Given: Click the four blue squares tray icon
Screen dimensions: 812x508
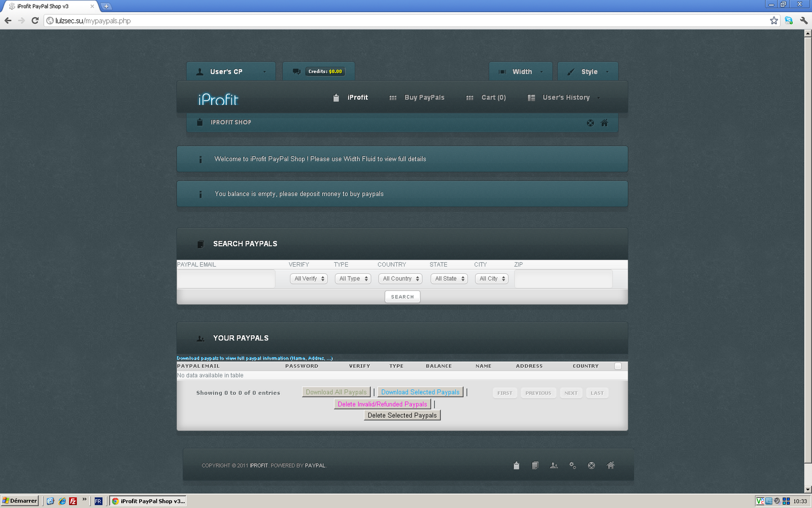Looking at the screenshot, I should pyautogui.click(x=786, y=501).
